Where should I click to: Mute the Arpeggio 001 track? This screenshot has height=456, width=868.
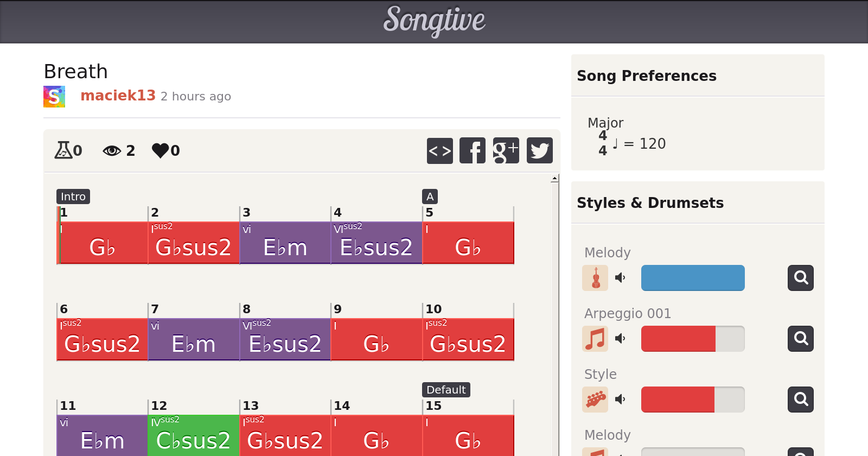point(620,339)
